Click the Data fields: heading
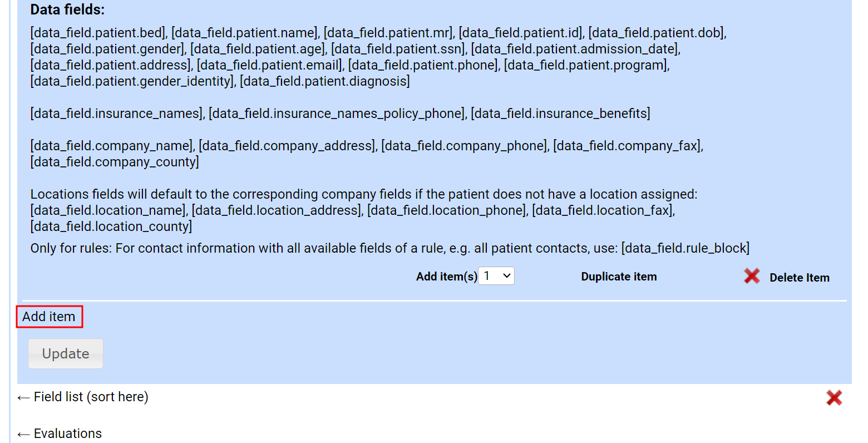868x443 pixels. 67,9
